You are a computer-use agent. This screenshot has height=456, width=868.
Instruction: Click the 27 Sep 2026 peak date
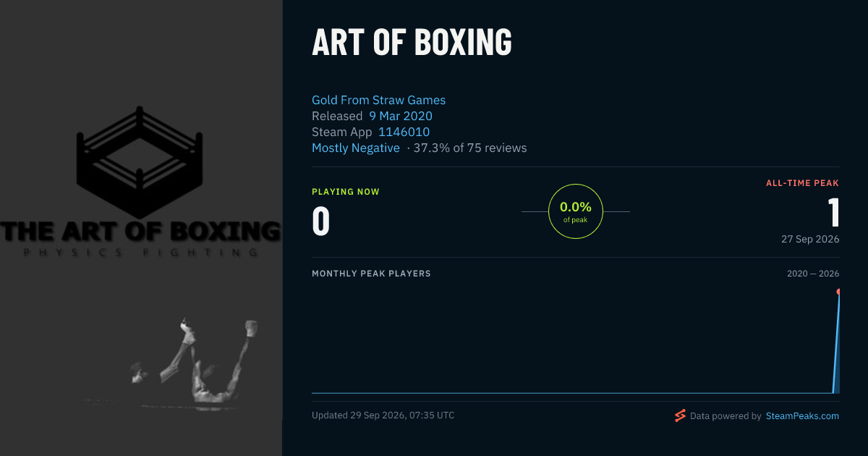pyautogui.click(x=810, y=239)
